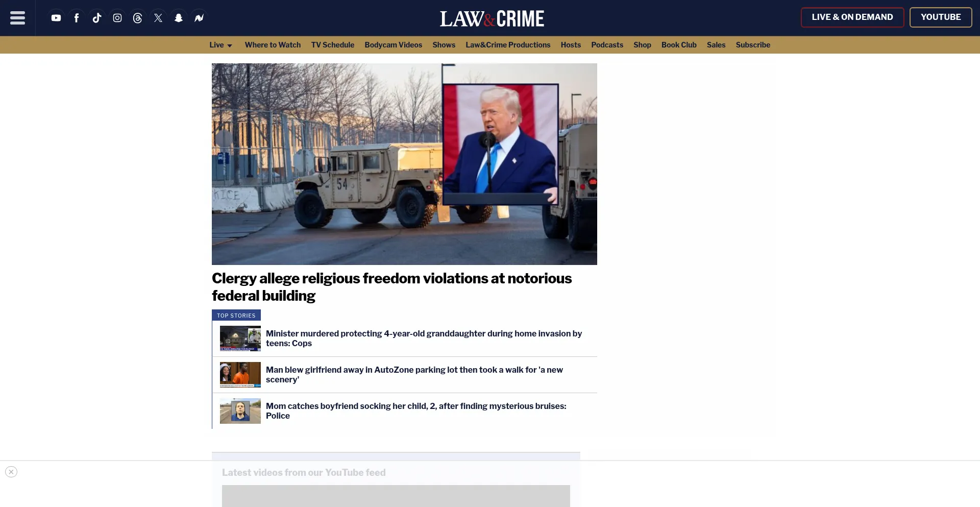Read the AutoZone parking lot story
This screenshot has height=507, width=980.
(x=414, y=375)
